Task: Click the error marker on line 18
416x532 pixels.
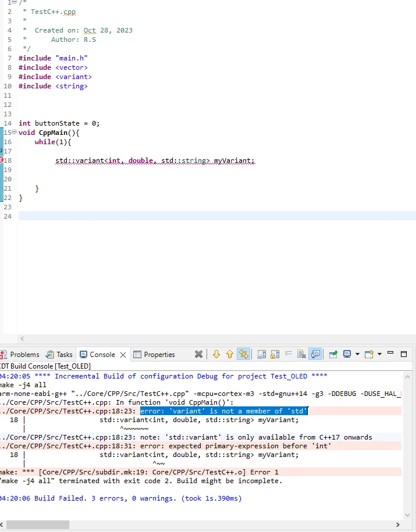Action: (x=1, y=160)
